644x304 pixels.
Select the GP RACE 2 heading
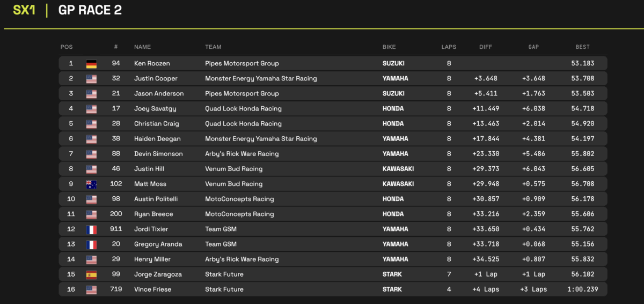tap(90, 10)
